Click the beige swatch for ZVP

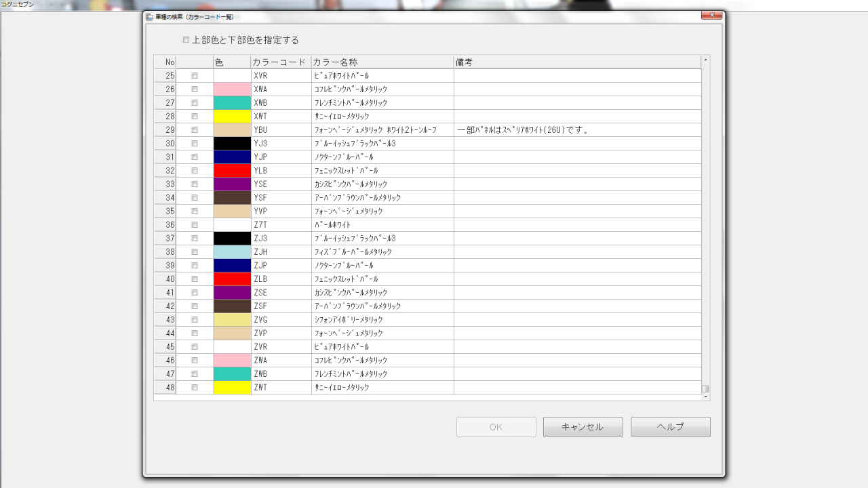(232, 333)
